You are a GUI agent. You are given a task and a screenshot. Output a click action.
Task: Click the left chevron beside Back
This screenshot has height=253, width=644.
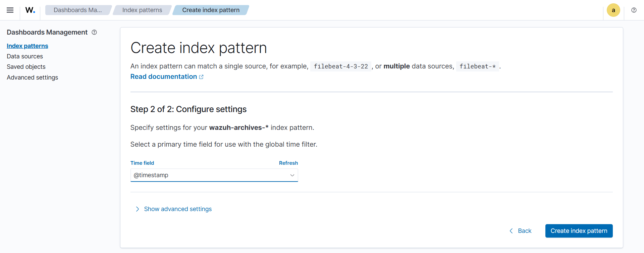(511, 231)
